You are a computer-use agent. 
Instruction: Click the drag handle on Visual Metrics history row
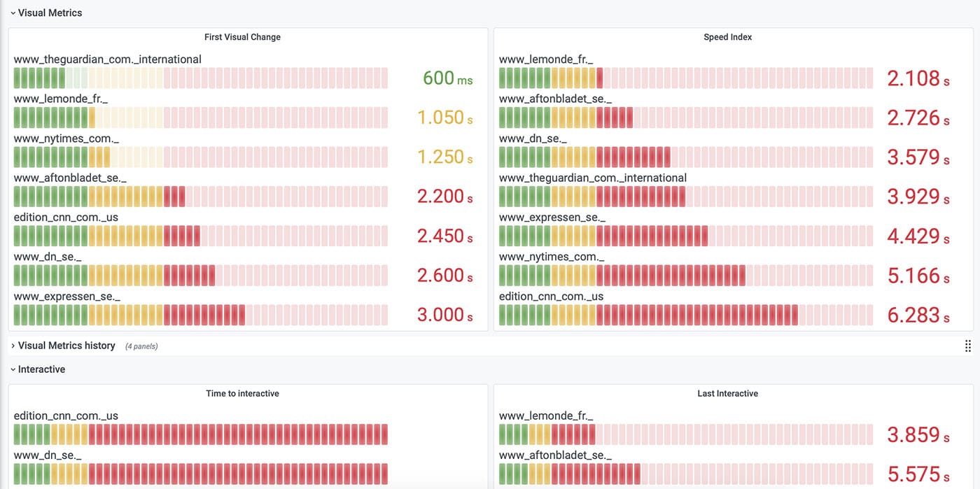(x=967, y=346)
